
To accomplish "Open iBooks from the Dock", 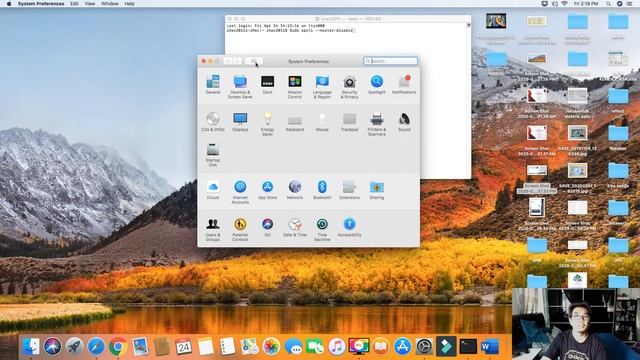I will coord(380,347).
